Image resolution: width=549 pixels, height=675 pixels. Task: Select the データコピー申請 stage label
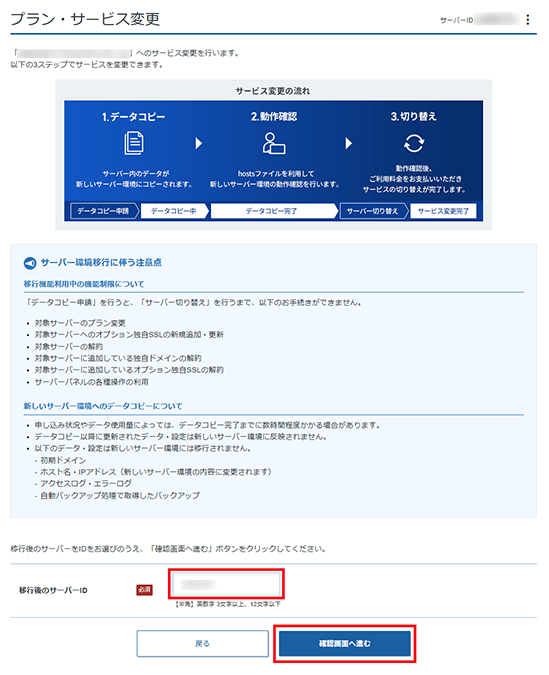tap(103, 211)
